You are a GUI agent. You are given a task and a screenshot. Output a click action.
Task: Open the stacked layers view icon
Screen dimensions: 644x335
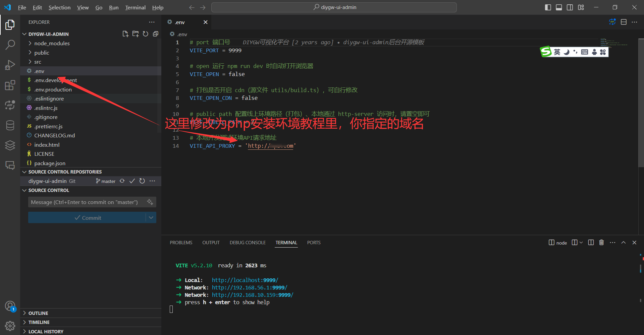[x=10, y=145]
